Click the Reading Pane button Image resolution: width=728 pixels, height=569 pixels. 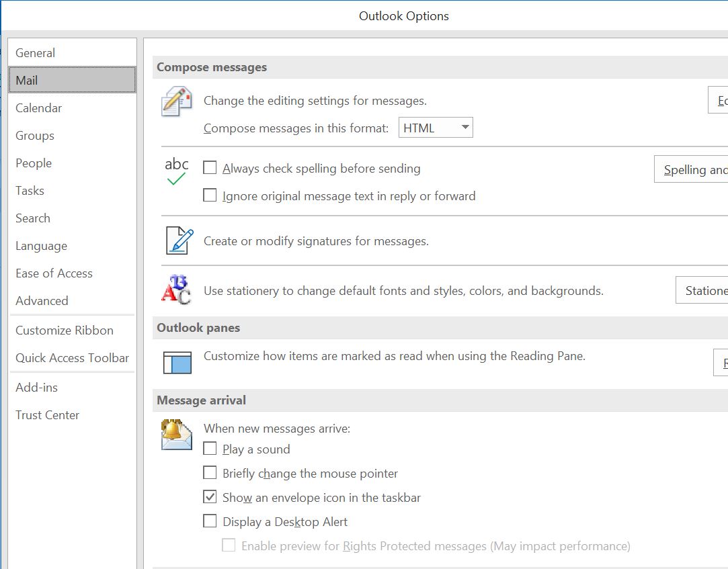721,363
